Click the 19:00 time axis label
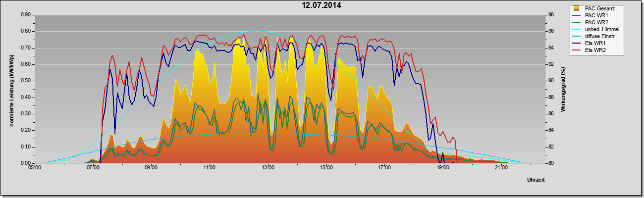Image resolution: width=644 pixels, height=198 pixels. click(x=443, y=168)
